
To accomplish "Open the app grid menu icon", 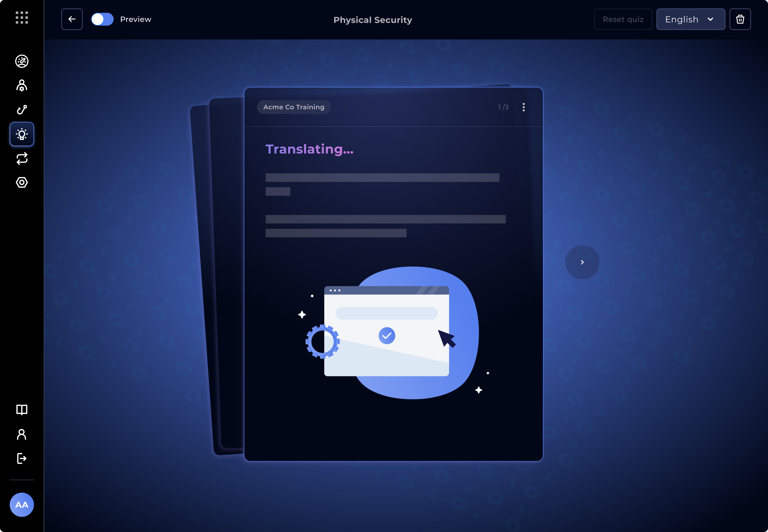I will click(22, 18).
